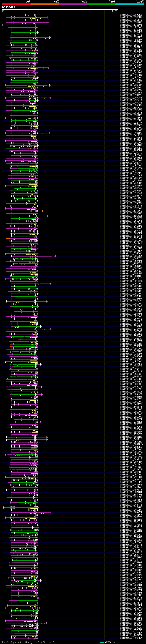This screenshot has height=644, width=146.
Task: Click the cyan ~100% identity legend segment
Action: tap(130, 4)
